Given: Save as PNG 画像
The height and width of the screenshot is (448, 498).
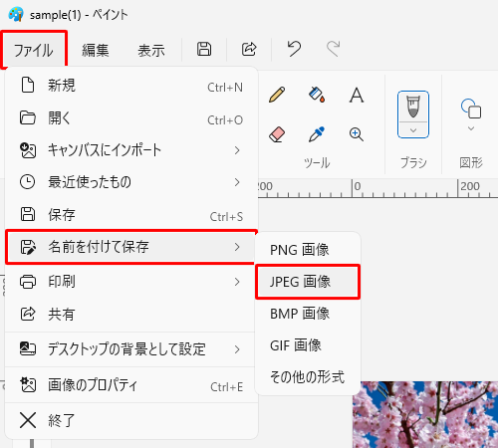Looking at the screenshot, I should (308, 250).
